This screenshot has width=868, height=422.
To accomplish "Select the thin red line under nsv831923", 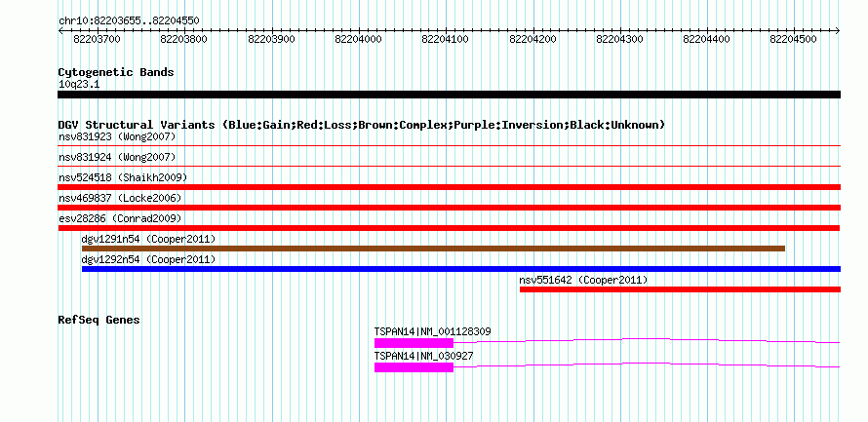I will 449,146.
